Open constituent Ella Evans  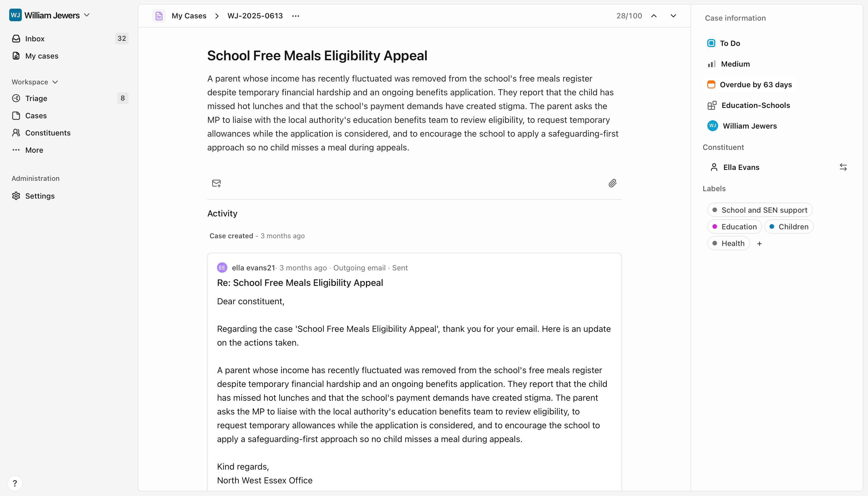click(742, 167)
